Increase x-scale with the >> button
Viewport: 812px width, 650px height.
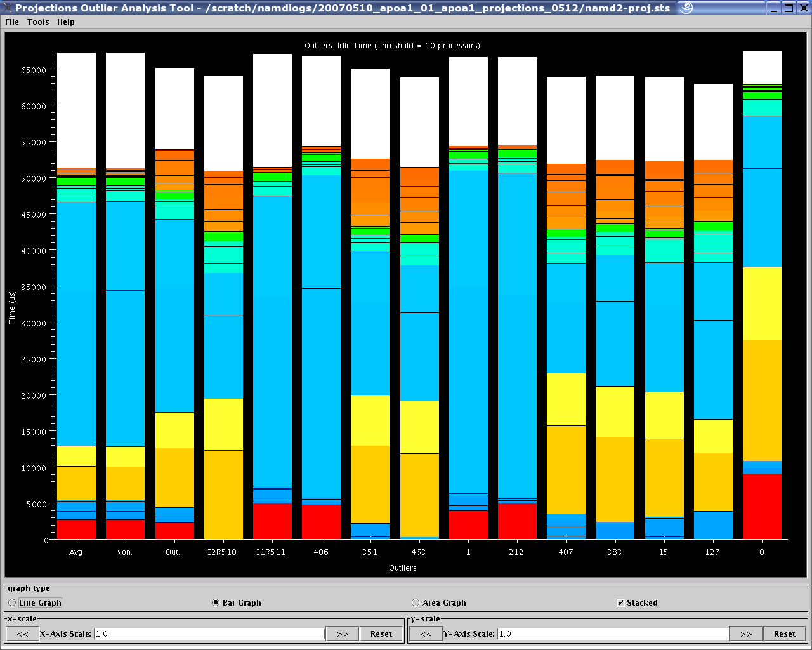pos(343,633)
